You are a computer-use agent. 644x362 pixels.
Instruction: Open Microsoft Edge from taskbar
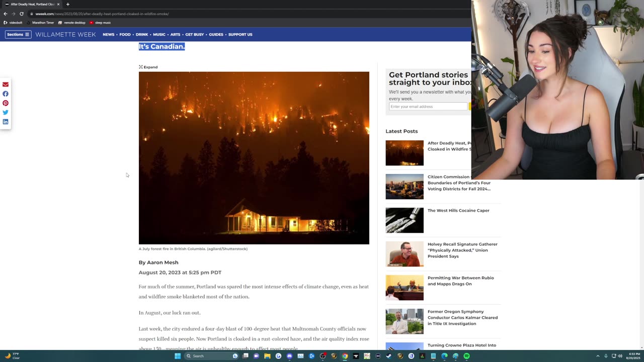(444, 356)
